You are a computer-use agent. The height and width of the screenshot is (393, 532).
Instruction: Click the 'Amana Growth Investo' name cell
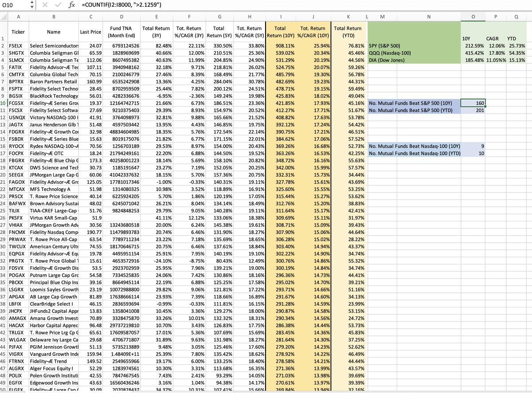(x=53, y=319)
